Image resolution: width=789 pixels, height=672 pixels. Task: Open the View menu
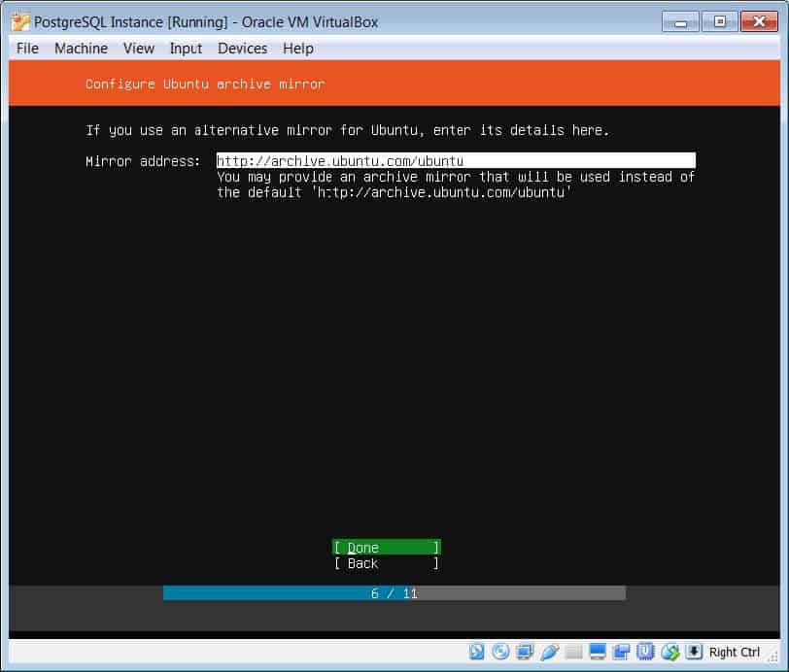click(138, 49)
